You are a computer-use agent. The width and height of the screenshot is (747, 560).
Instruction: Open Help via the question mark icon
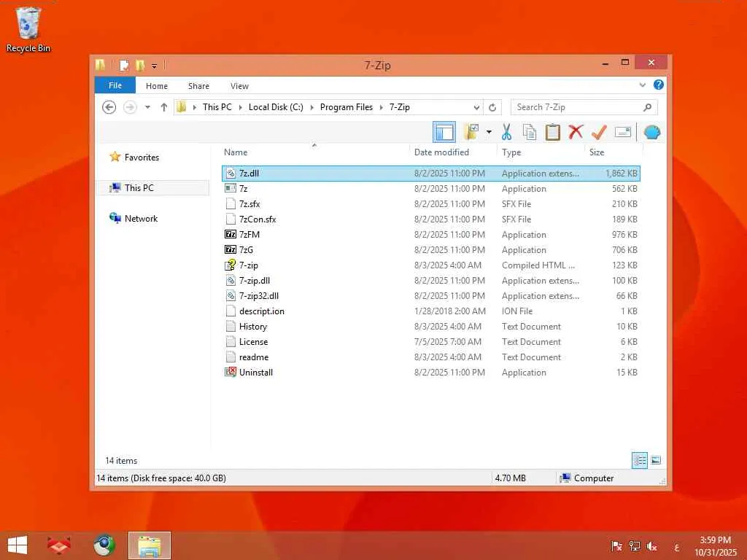pyautogui.click(x=659, y=85)
